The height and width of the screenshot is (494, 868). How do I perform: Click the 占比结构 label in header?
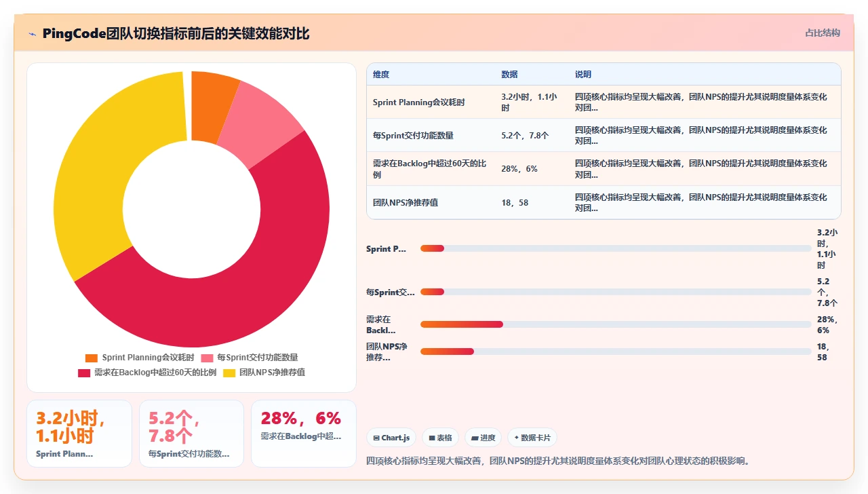point(822,33)
